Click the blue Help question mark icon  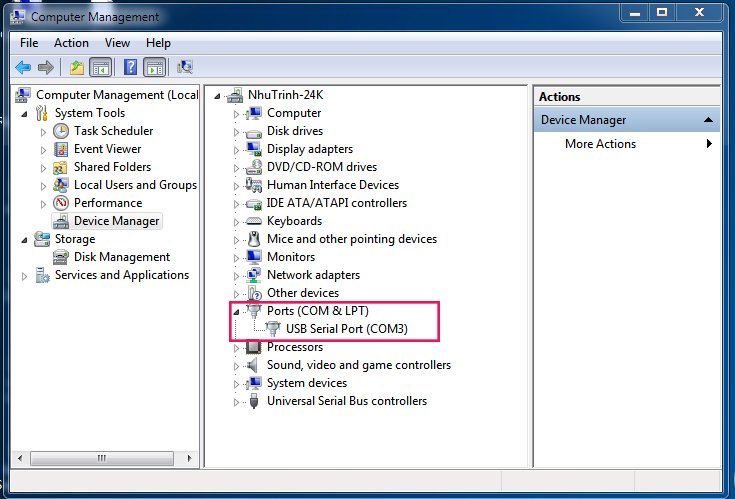[130, 67]
